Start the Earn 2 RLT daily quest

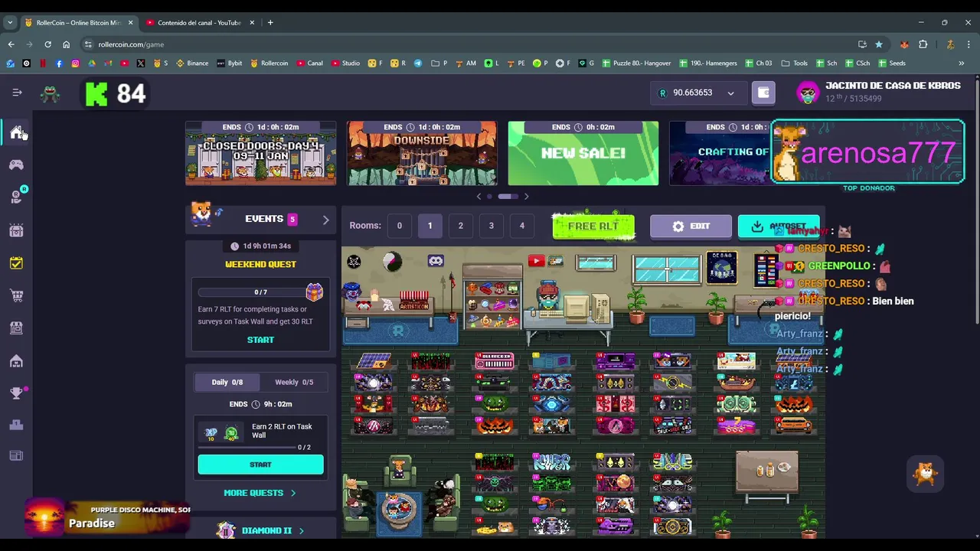click(x=260, y=465)
